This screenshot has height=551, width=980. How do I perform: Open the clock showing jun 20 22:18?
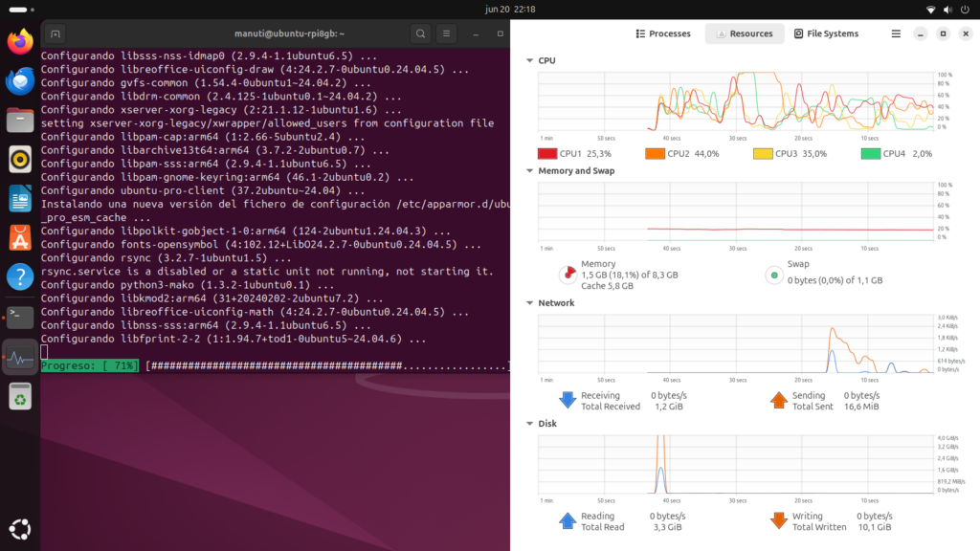point(510,10)
